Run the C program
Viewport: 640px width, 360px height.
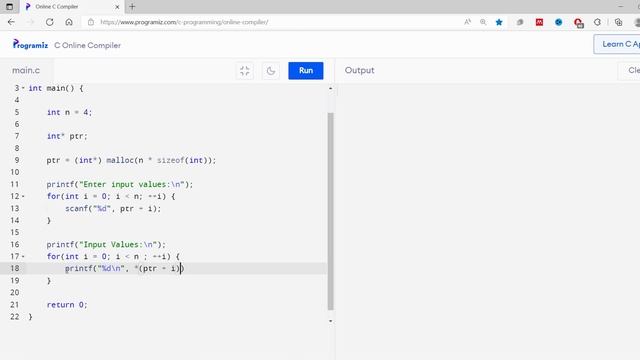(305, 71)
